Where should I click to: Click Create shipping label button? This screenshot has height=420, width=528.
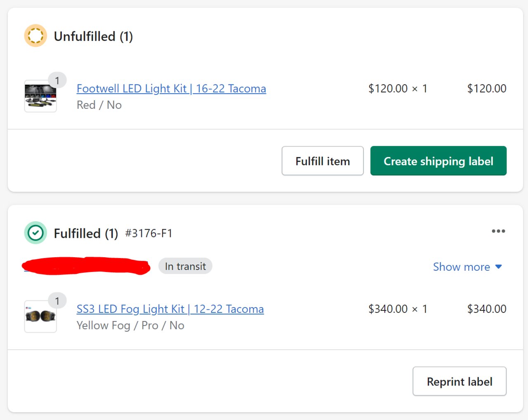pos(438,161)
